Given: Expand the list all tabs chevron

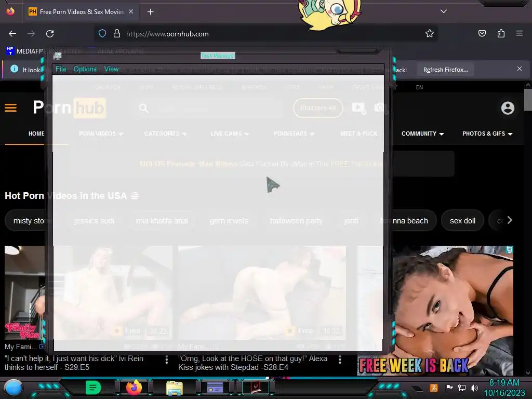Looking at the screenshot, I should pyautogui.click(x=444, y=11).
